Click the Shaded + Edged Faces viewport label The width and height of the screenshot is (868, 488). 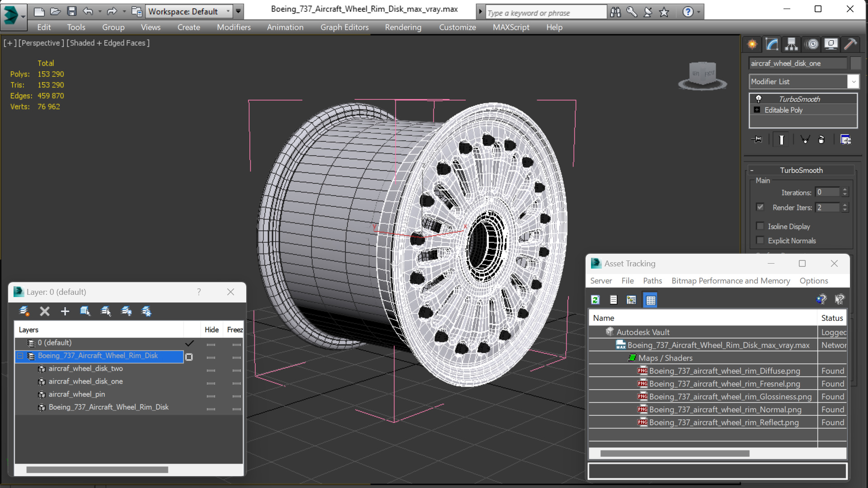(x=108, y=43)
